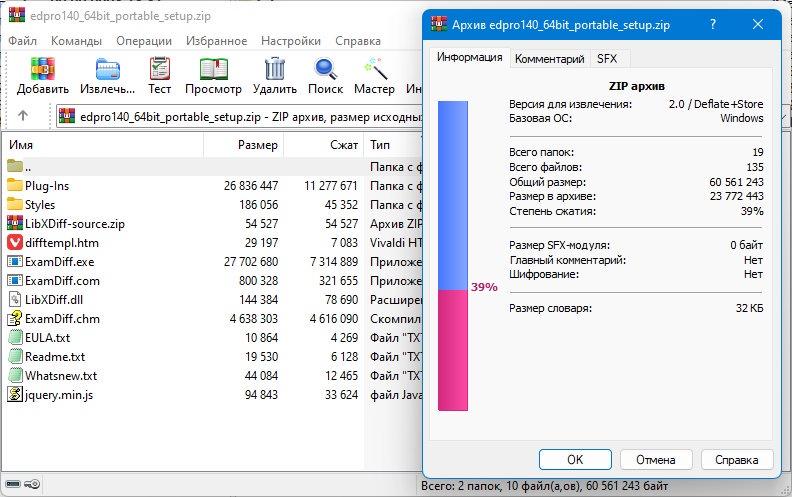Screen dimensions: 792x497
Task: Click the 39% compression ratio bar
Action: [x=453, y=256]
